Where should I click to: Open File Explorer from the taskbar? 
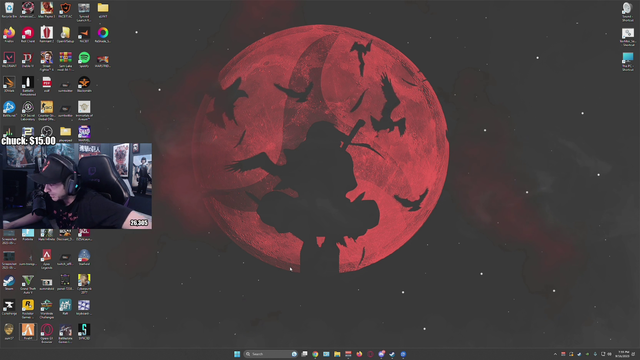tap(337, 354)
